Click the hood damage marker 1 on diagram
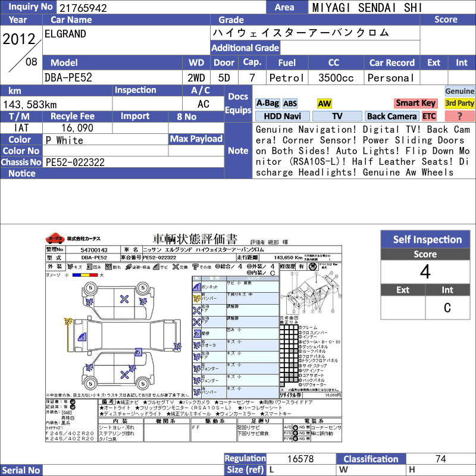The height and width of the screenshot is (476, 476). [82, 337]
